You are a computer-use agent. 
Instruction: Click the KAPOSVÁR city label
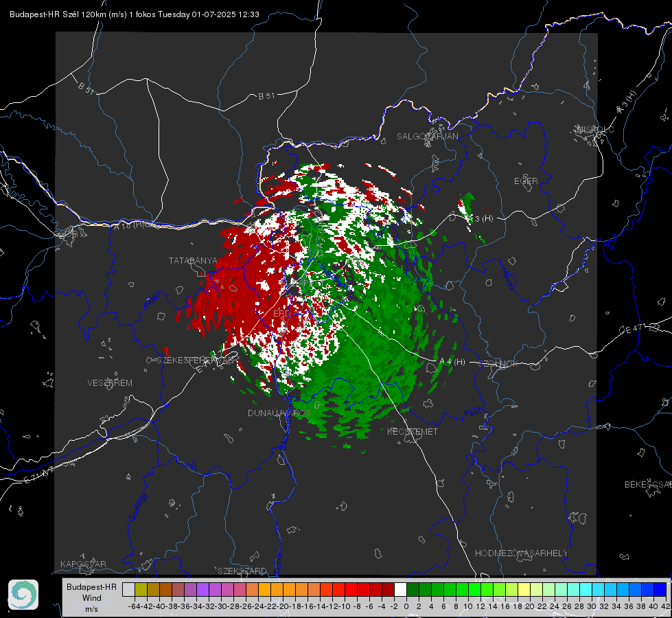[x=83, y=564]
